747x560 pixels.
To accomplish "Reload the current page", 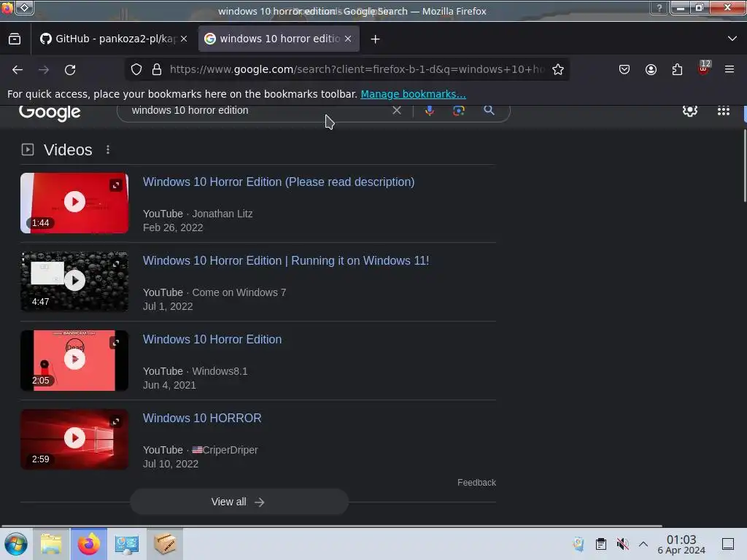I will click(x=70, y=69).
